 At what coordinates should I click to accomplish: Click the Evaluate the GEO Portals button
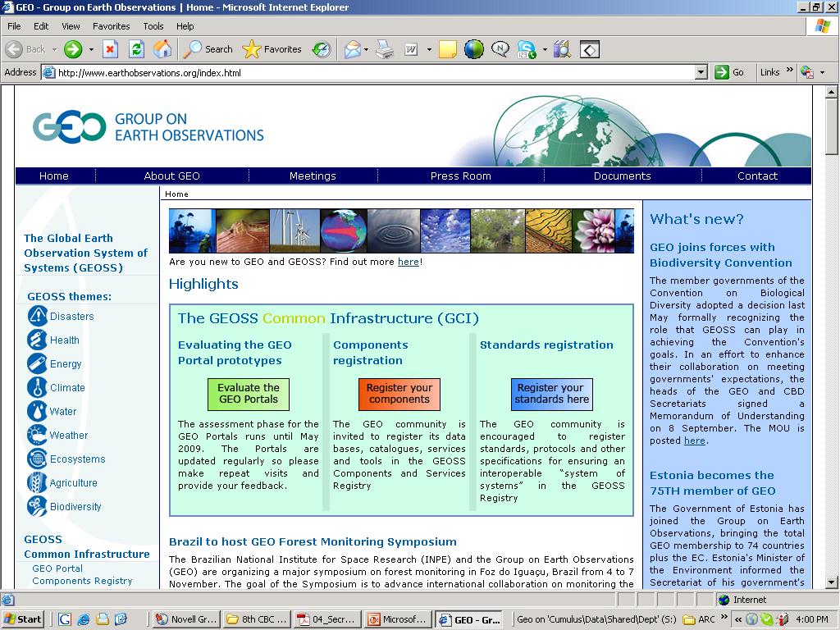[248, 394]
